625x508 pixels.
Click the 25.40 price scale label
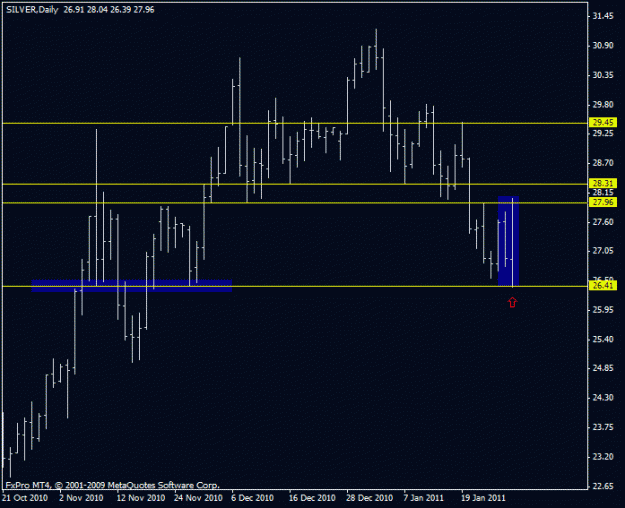[603, 339]
